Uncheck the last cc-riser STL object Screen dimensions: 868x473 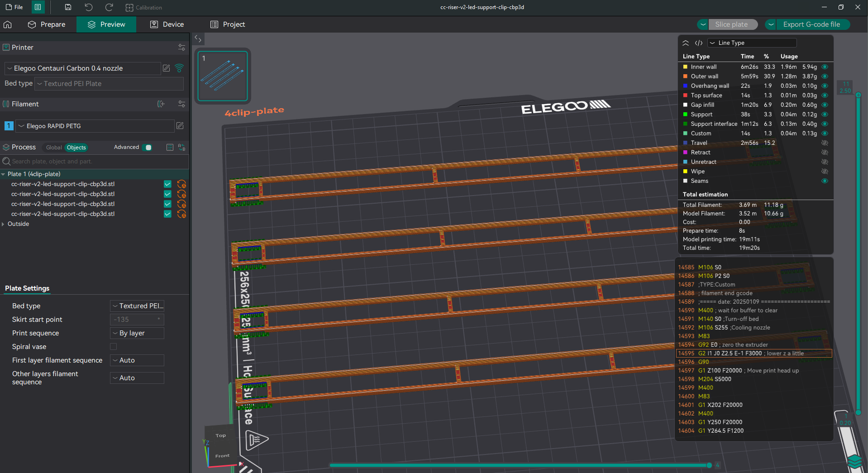167,214
